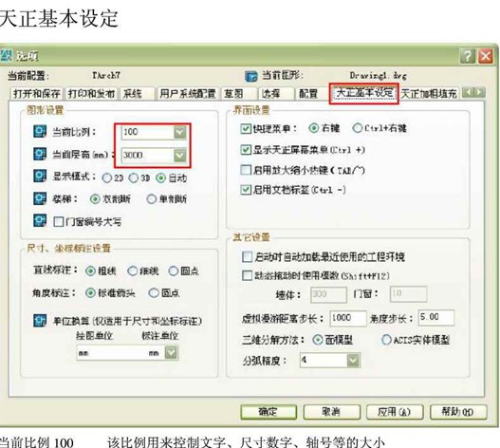Click the drawing icon beside 显示模式
The image size is (500, 448).
click(x=40, y=176)
